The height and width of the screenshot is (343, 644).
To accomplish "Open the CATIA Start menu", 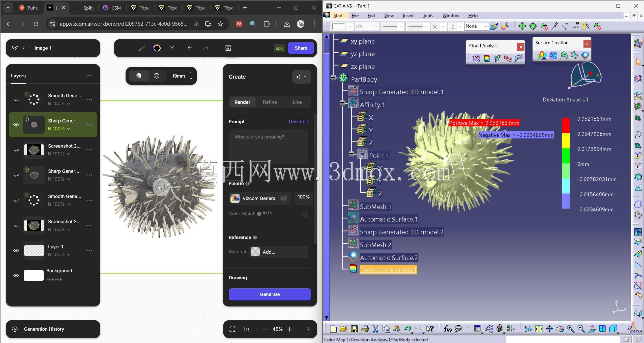I will coord(338,16).
